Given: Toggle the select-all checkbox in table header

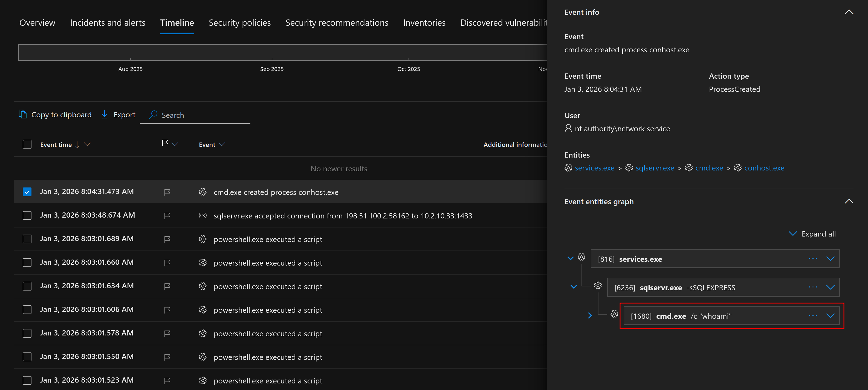Looking at the screenshot, I should (x=27, y=144).
